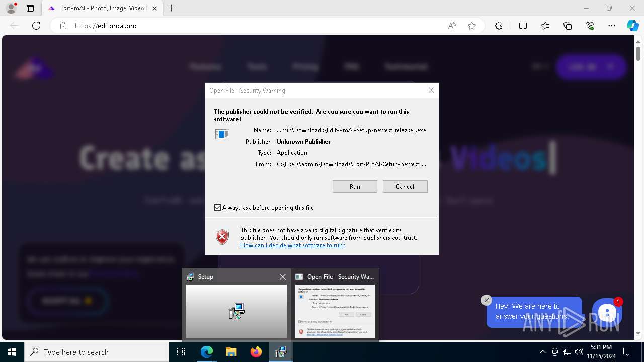644x362 pixels.
Task: Activate Read aloud icon
Action: click(x=452, y=26)
